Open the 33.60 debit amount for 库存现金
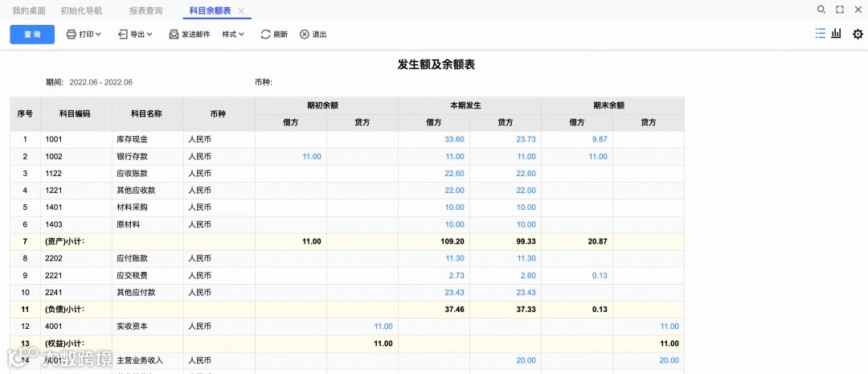The width and height of the screenshot is (868, 374). (454, 139)
